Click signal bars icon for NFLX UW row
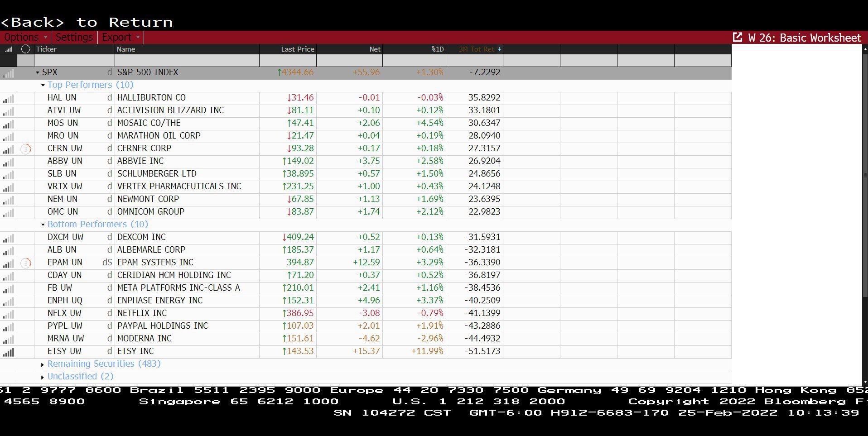 pos(8,314)
